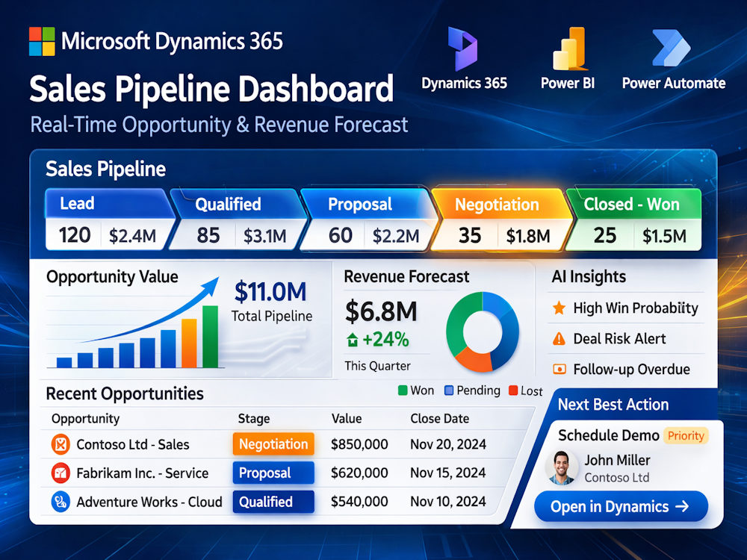Image resolution: width=747 pixels, height=560 pixels.
Task: Click the $11.0M Total Pipeline figure
Action: point(270,292)
